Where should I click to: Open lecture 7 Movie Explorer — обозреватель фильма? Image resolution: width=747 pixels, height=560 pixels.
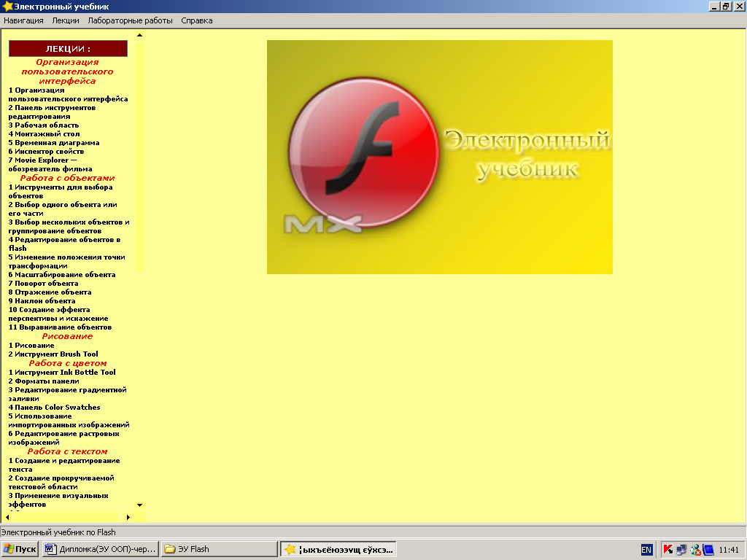[x=50, y=164]
